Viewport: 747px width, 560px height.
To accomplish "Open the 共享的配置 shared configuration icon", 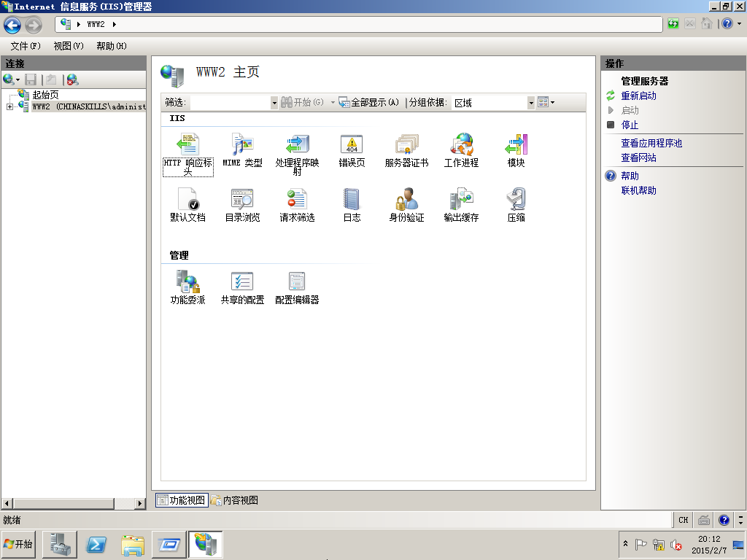I will 242,287.
